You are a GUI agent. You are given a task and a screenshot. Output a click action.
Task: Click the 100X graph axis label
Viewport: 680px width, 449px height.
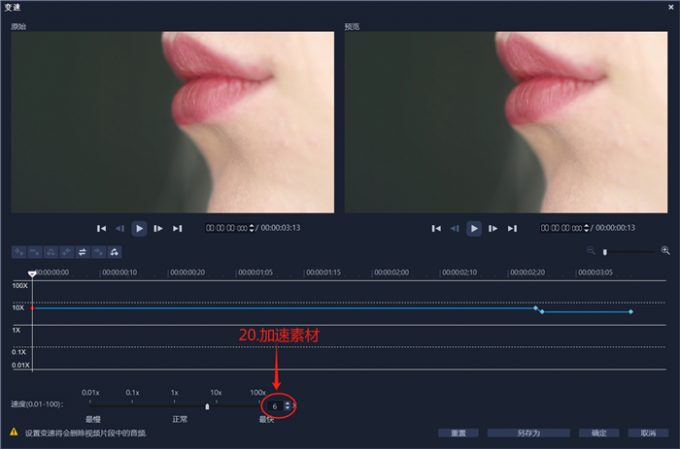[x=20, y=285]
